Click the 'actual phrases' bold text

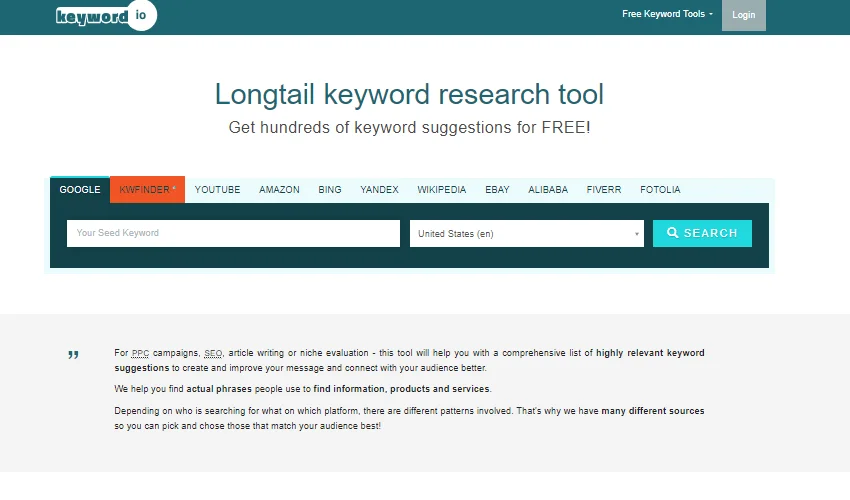(219, 389)
